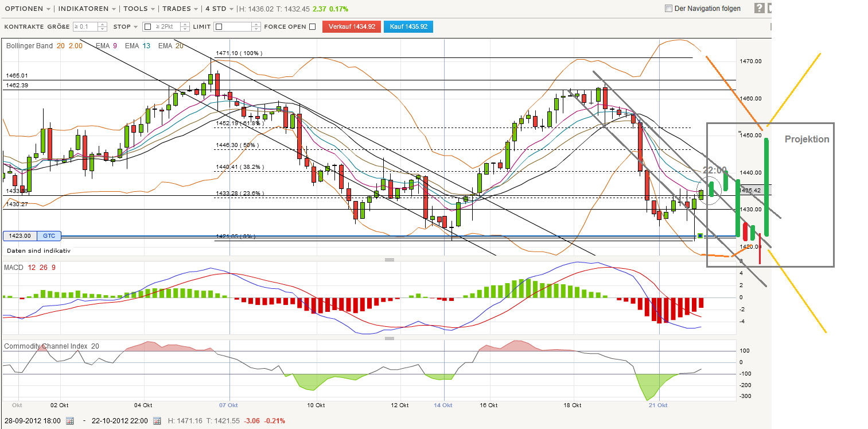Click the Limit field stepper arrows

256,27
